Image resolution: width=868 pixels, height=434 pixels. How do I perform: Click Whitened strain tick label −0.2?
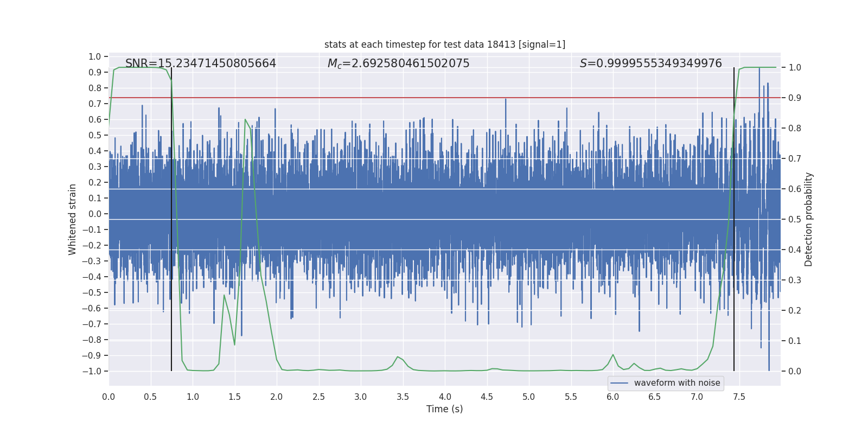92,245
